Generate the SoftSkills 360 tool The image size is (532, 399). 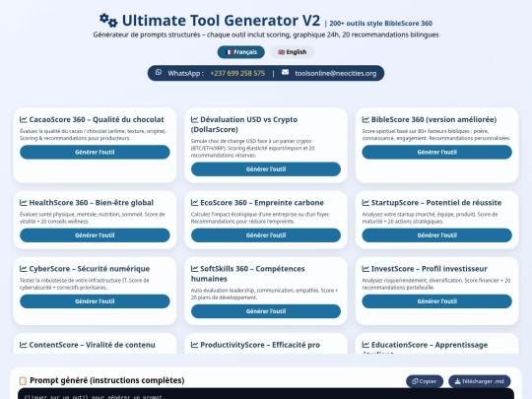[266, 311]
